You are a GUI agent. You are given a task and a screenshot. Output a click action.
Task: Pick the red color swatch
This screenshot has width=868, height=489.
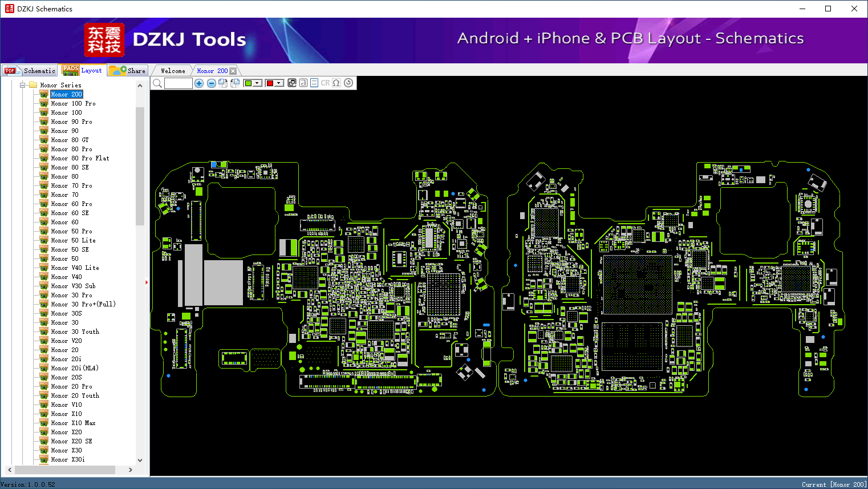pyautogui.click(x=270, y=83)
